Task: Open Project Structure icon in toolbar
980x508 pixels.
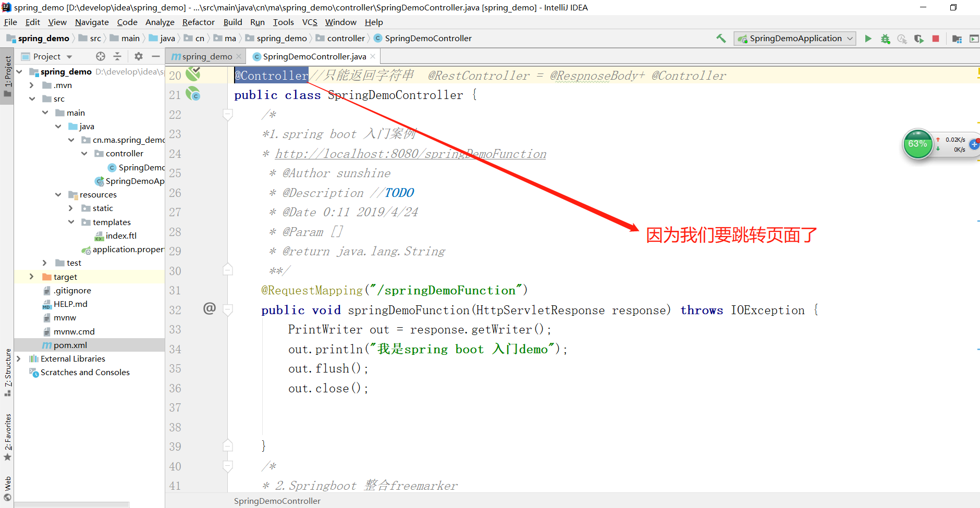Action: (x=957, y=39)
